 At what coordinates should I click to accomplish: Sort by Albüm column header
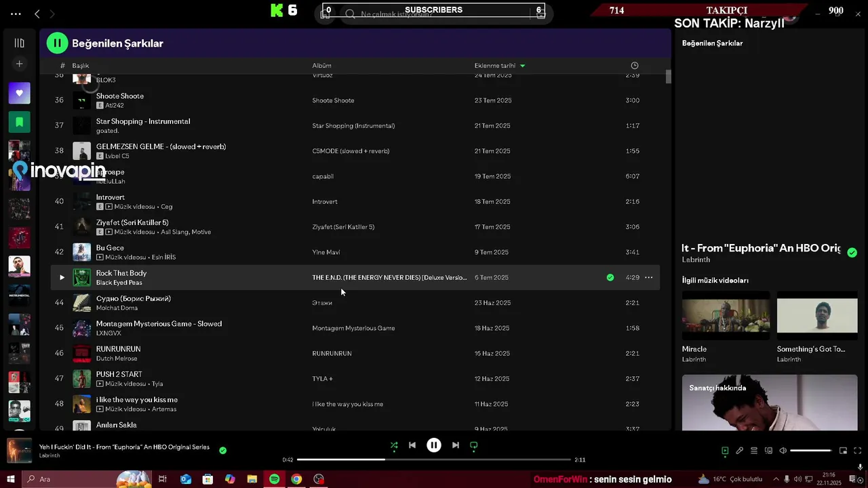[321, 66]
